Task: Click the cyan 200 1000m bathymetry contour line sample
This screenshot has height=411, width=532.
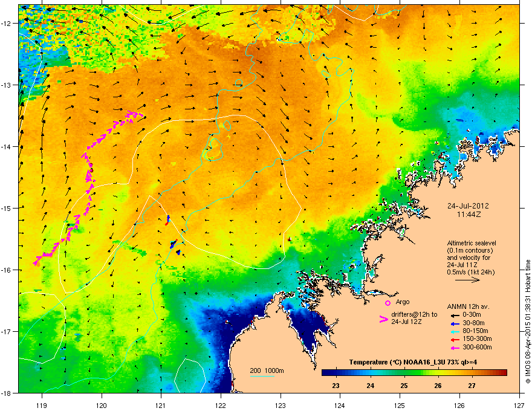Action: [262, 376]
